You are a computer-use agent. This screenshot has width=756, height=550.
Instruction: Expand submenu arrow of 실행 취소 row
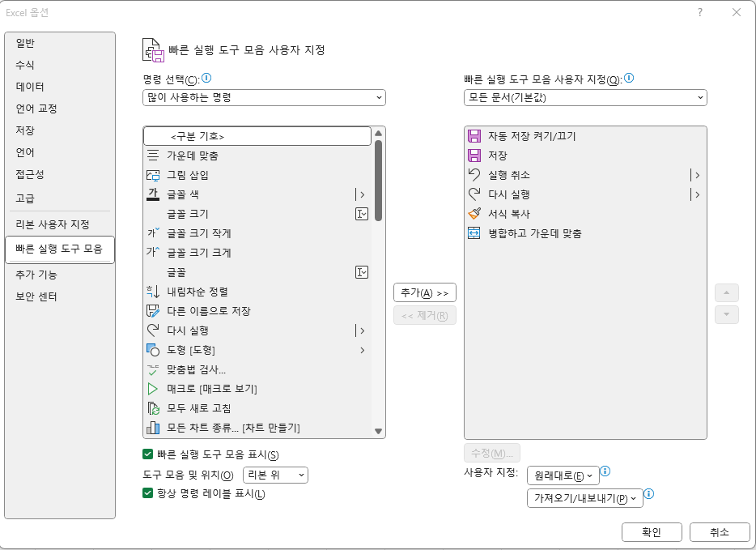point(695,175)
